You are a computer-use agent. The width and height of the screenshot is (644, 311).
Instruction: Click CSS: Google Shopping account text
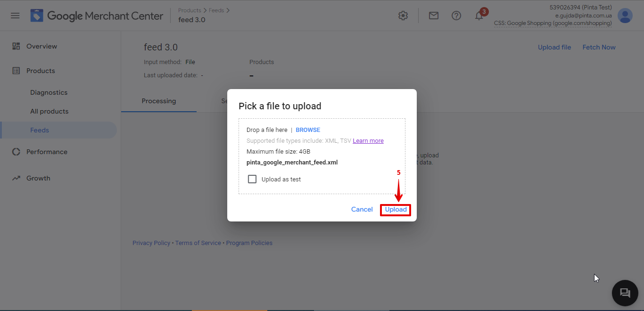(553, 23)
